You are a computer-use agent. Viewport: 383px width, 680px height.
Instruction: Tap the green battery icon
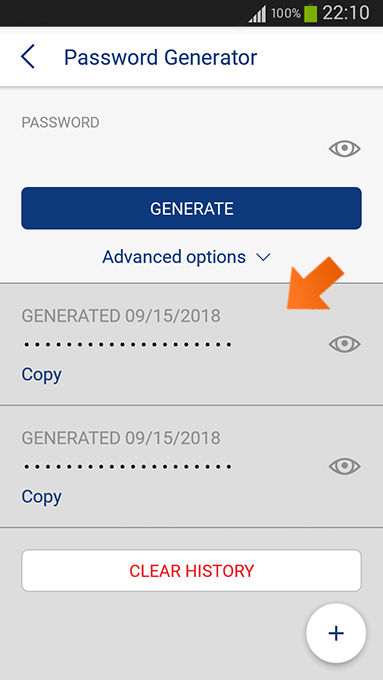pyautogui.click(x=310, y=13)
